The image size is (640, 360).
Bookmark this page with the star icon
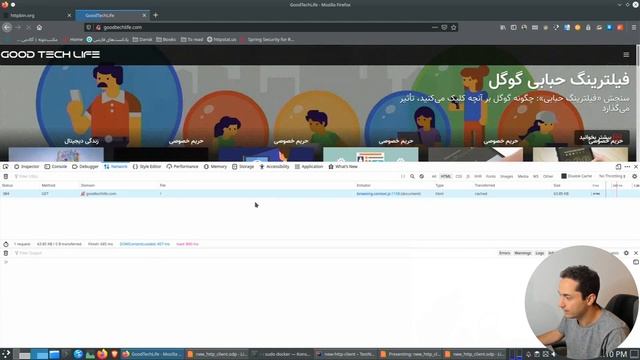tap(453, 27)
